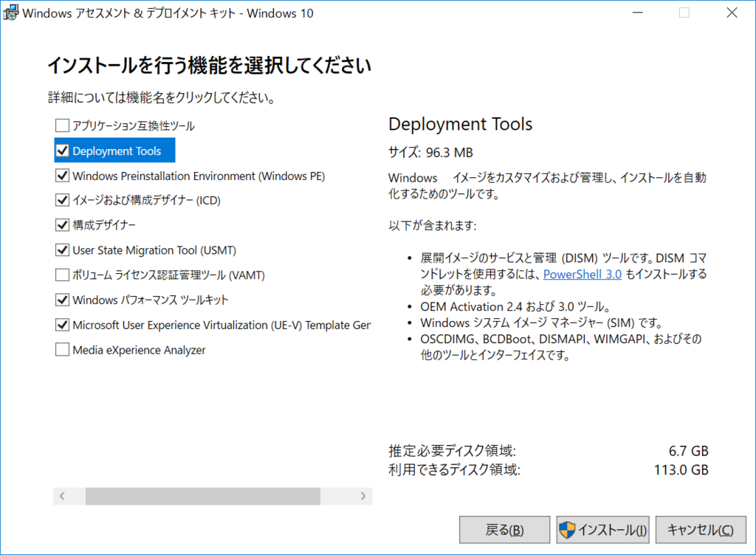Uncheck Microsoft User Experience Virtualization checkbox
The width and height of the screenshot is (756, 555).
coord(62,325)
